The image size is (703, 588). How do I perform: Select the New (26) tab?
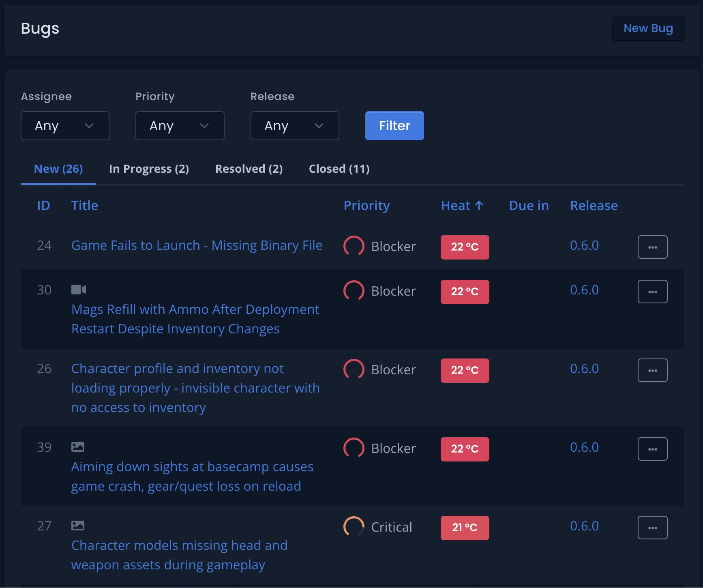click(58, 169)
